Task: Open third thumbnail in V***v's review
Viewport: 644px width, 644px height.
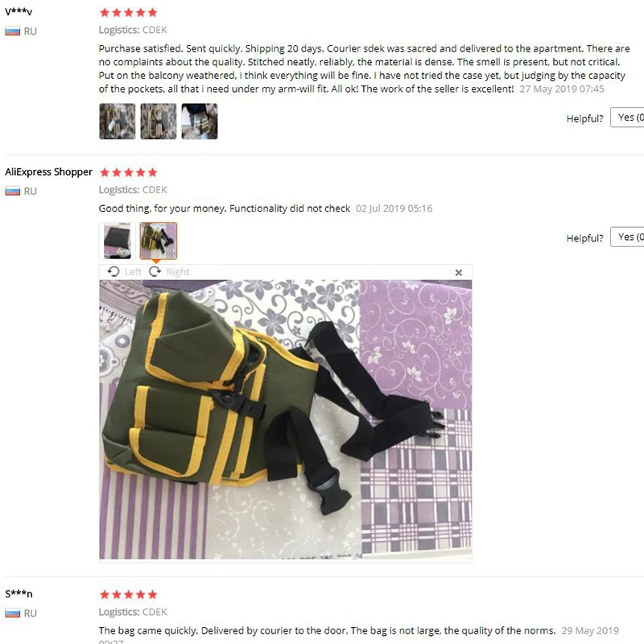Action: [200, 122]
